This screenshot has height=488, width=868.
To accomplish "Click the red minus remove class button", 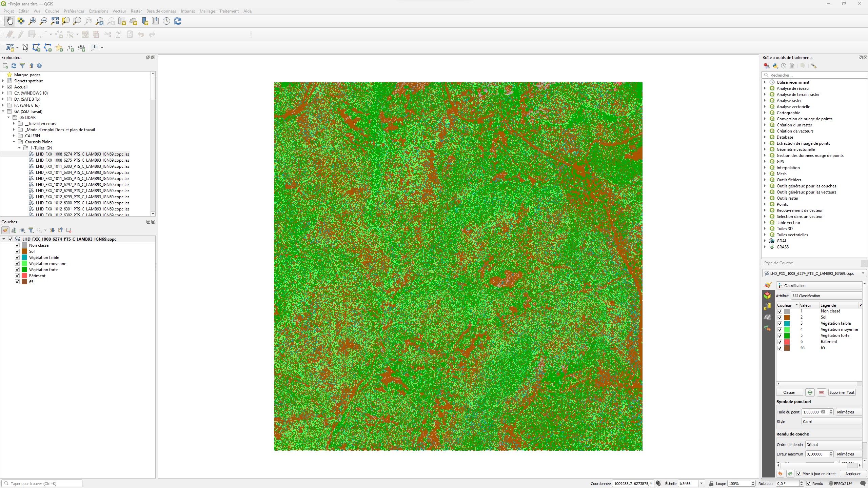I will pyautogui.click(x=822, y=392).
